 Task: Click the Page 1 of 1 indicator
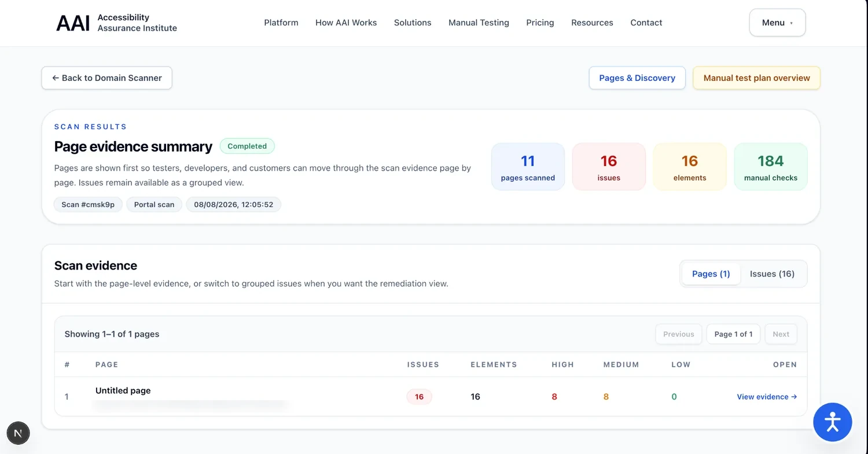tap(733, 334)
